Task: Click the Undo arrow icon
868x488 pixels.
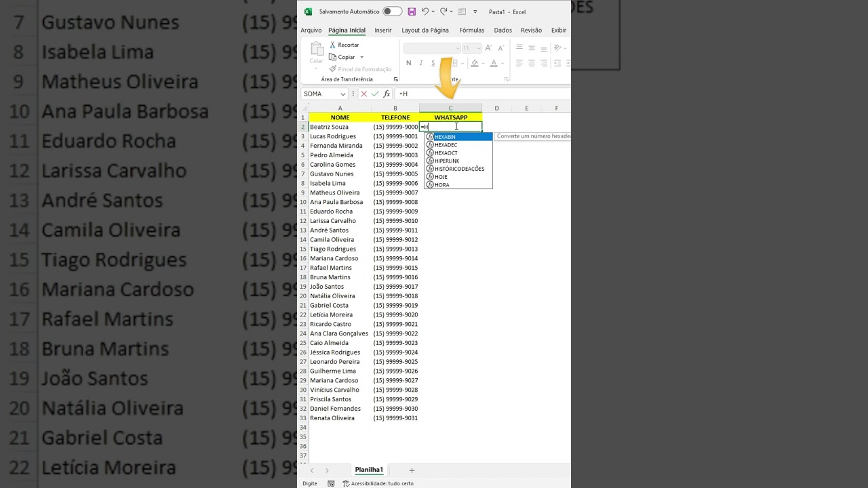Action: [425, 12]
